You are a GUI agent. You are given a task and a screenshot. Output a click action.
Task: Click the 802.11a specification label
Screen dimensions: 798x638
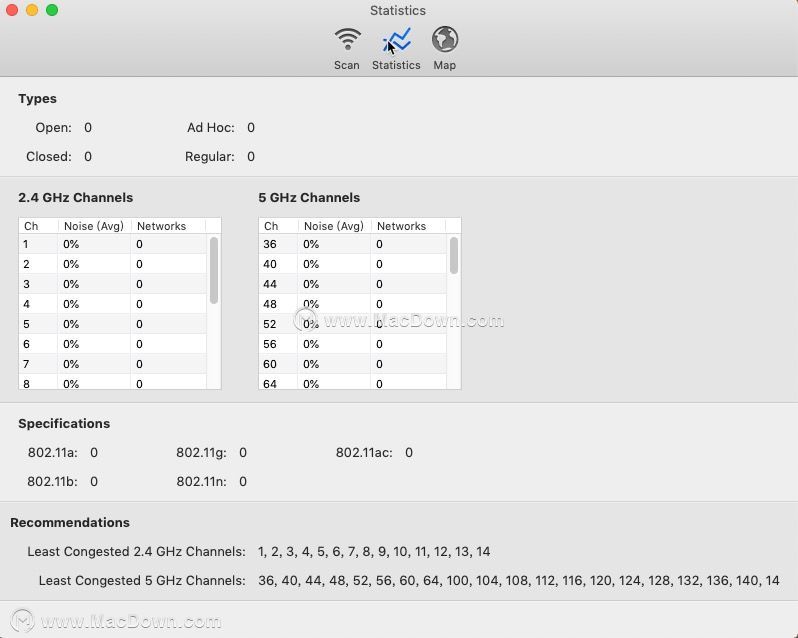click(x=52, y=452)
